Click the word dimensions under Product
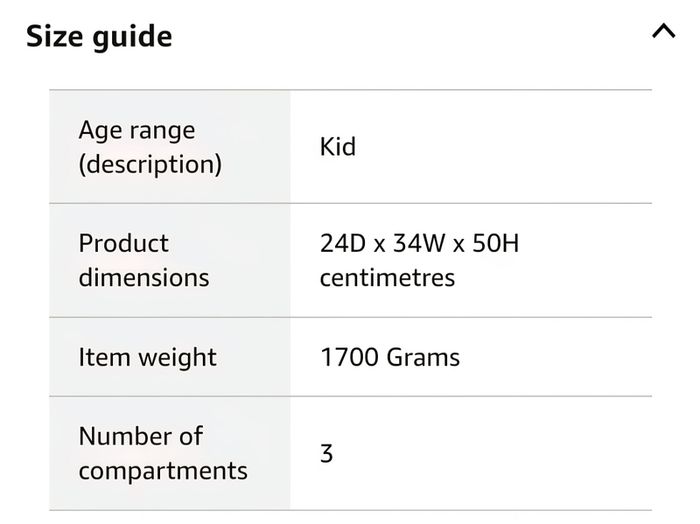 144,278
